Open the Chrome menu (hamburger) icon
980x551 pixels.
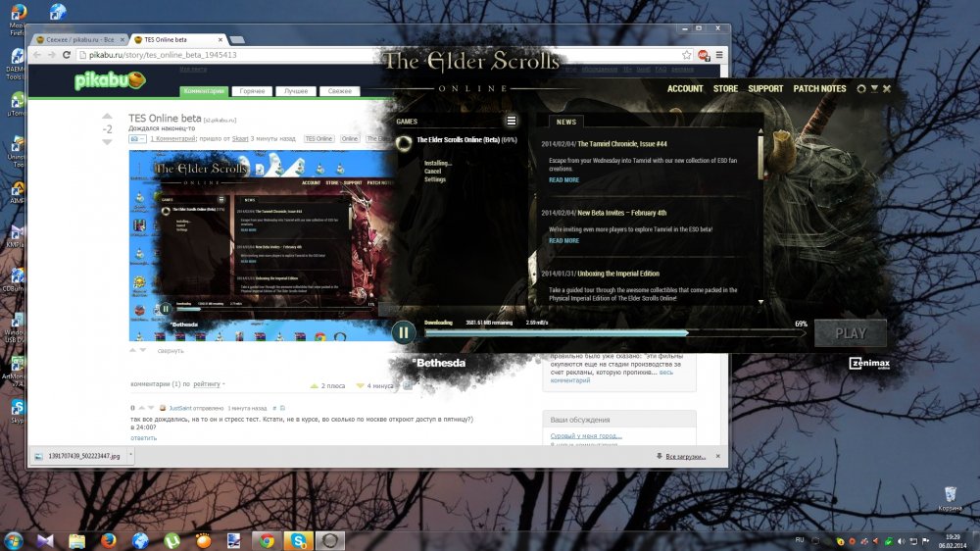[719, 55]
